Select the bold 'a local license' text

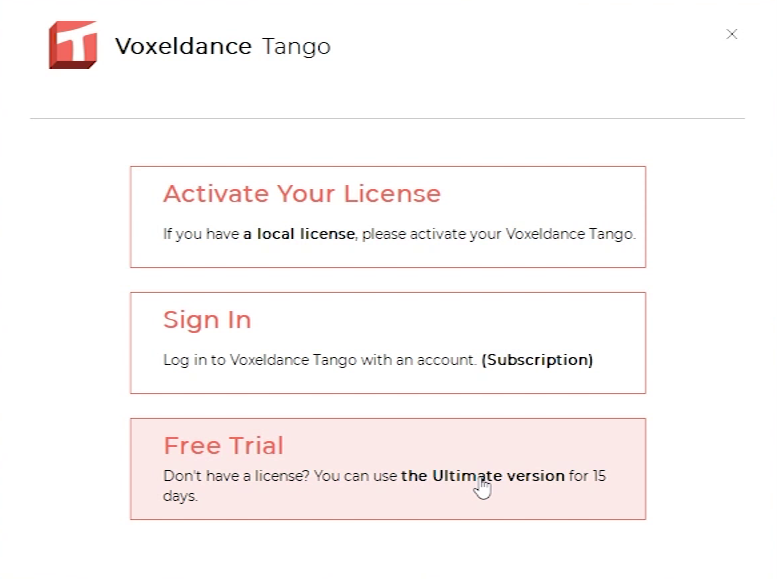299,233
